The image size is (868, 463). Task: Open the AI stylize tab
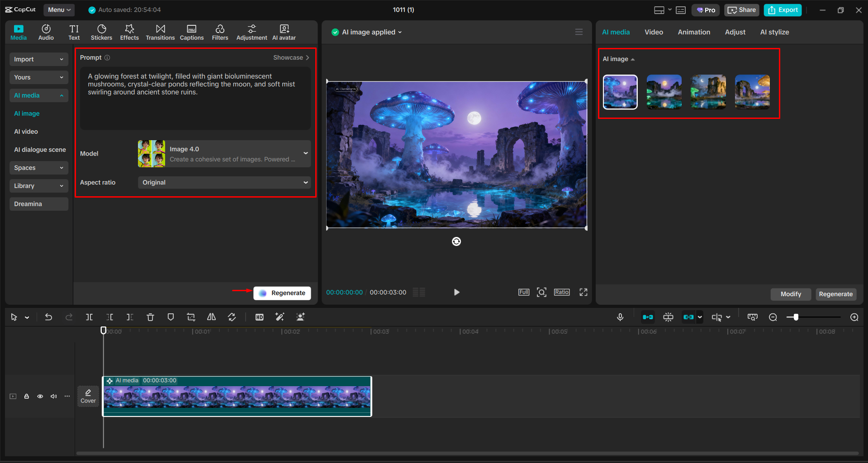tap(774, 32)
